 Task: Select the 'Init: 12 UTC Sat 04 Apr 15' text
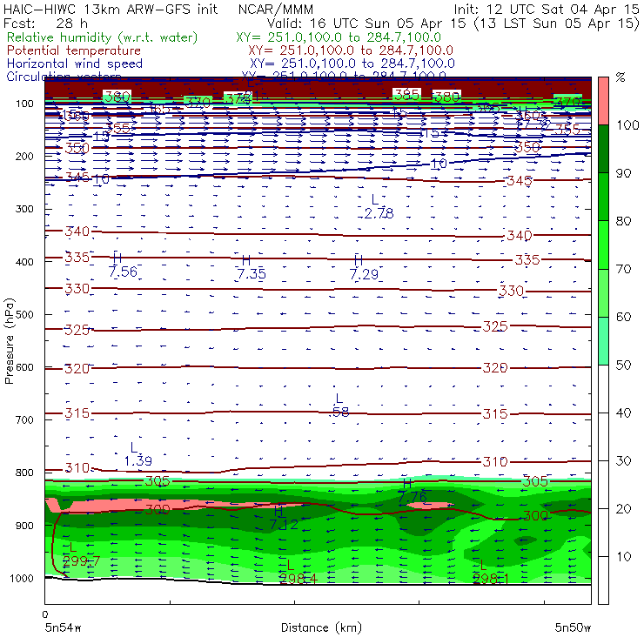[x=547, y=9]
